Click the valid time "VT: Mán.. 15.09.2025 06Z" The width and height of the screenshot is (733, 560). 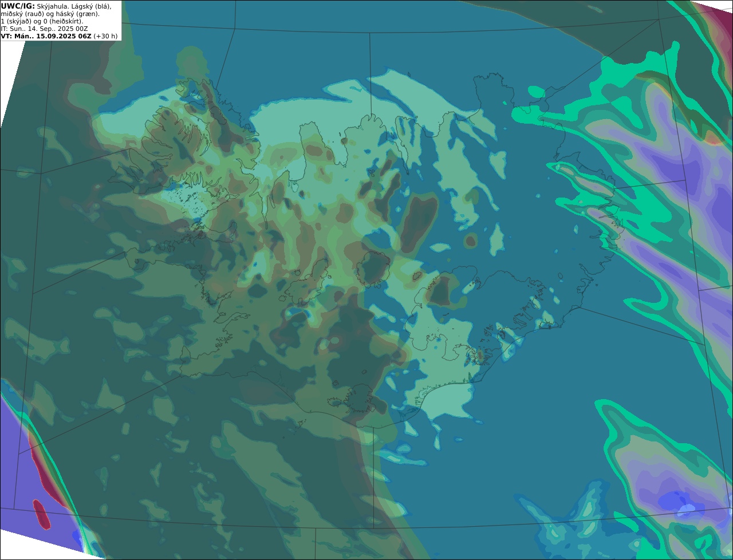(46, 36)
